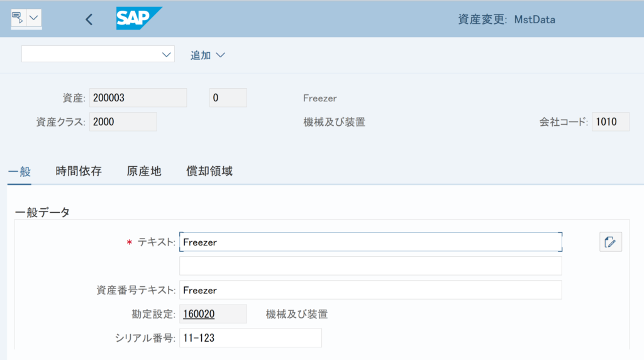644x360 pixels.
Task: Click the SAP logo
Action: point(138,18)
